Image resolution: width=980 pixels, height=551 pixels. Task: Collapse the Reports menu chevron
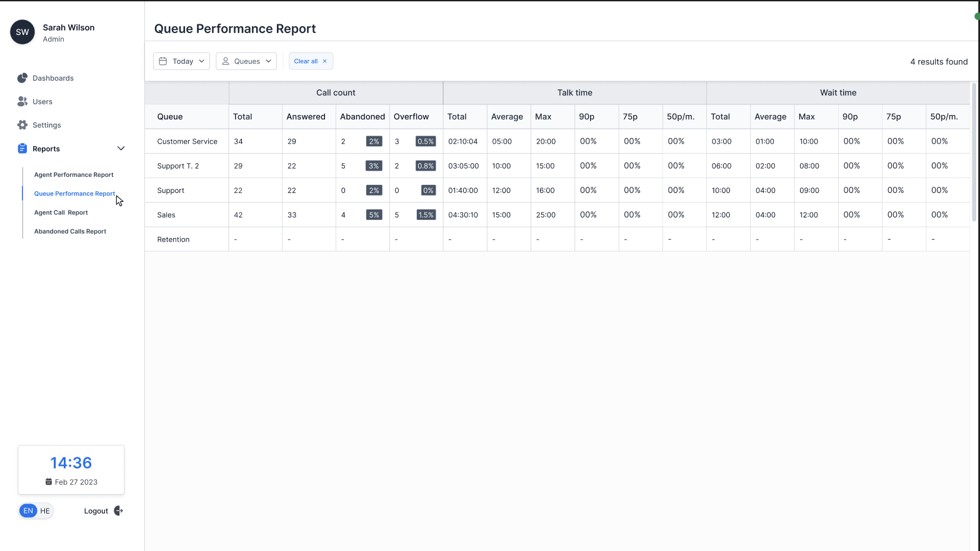121,149
